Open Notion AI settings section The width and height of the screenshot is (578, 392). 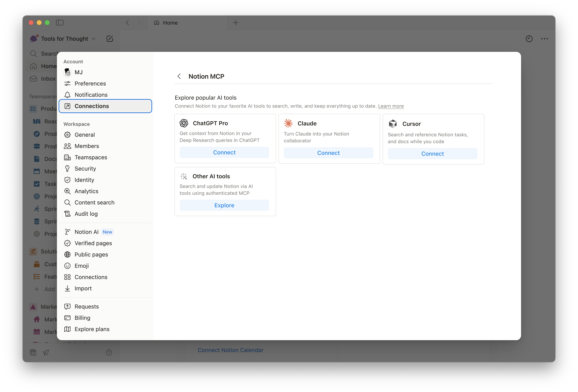coord(87,232)
